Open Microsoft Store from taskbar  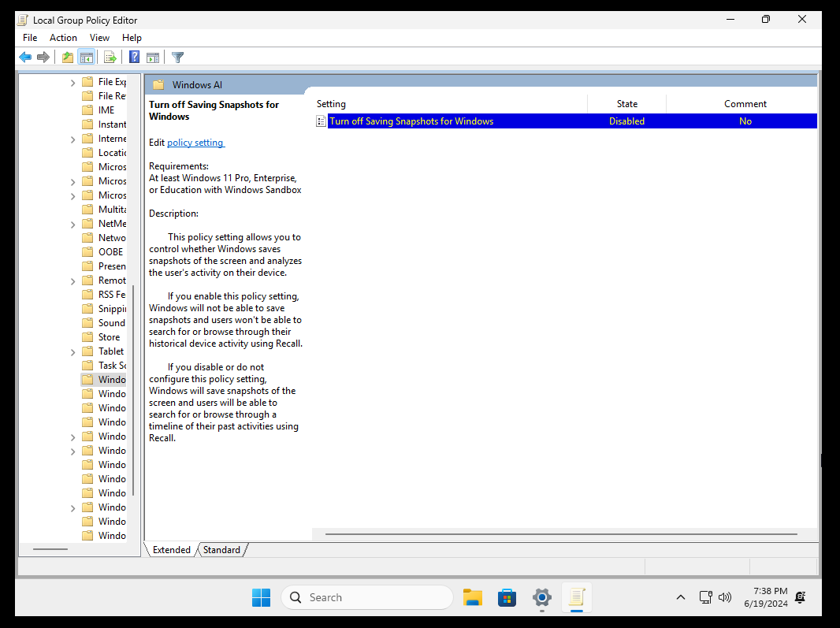coord(507,597)
